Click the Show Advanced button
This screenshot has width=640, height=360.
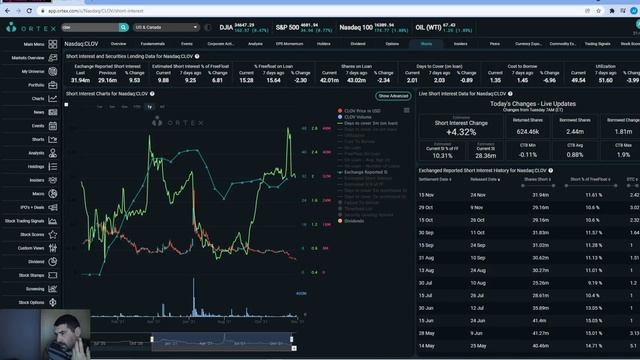393,96
